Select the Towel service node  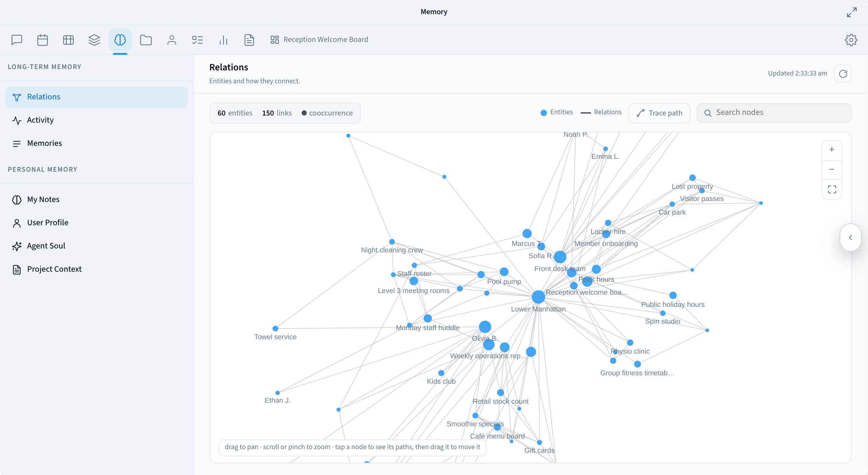(x=275, y=328)
